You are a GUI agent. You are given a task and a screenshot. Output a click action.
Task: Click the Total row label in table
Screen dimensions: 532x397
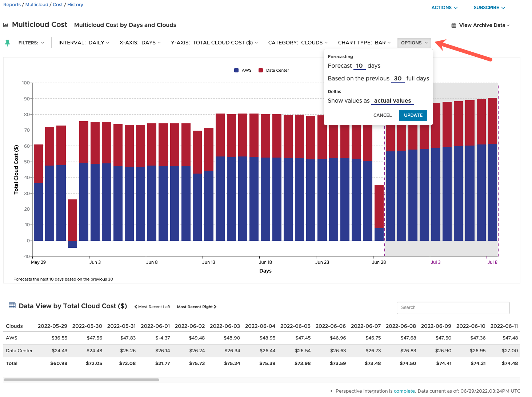pos(12,363)
